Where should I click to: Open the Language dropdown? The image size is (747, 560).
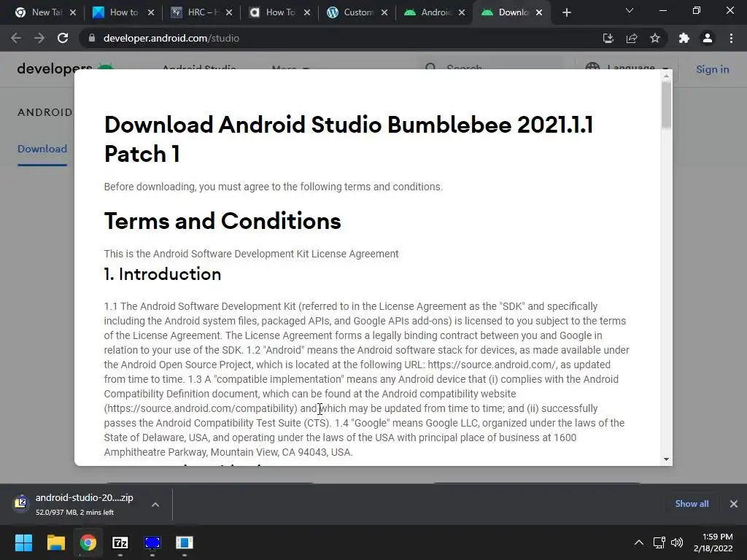(627, 68)
